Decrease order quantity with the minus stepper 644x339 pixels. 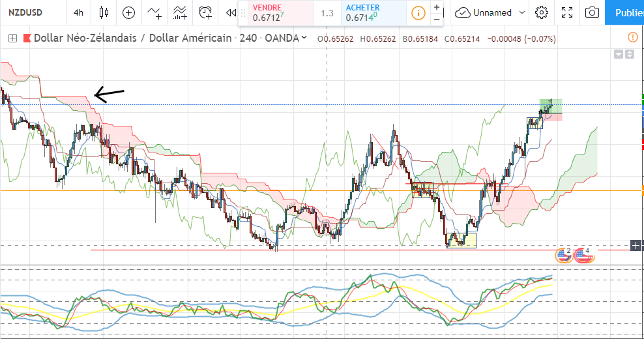437,19
